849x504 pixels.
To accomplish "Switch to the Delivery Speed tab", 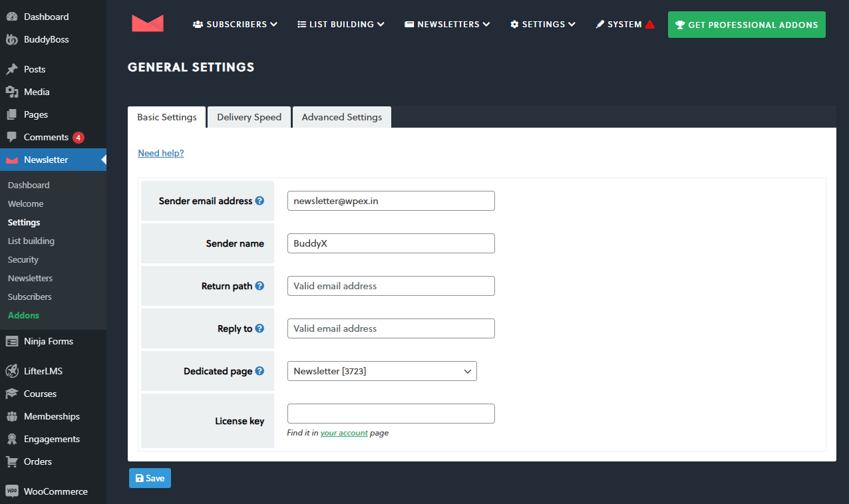I will [x=249, y=117].
